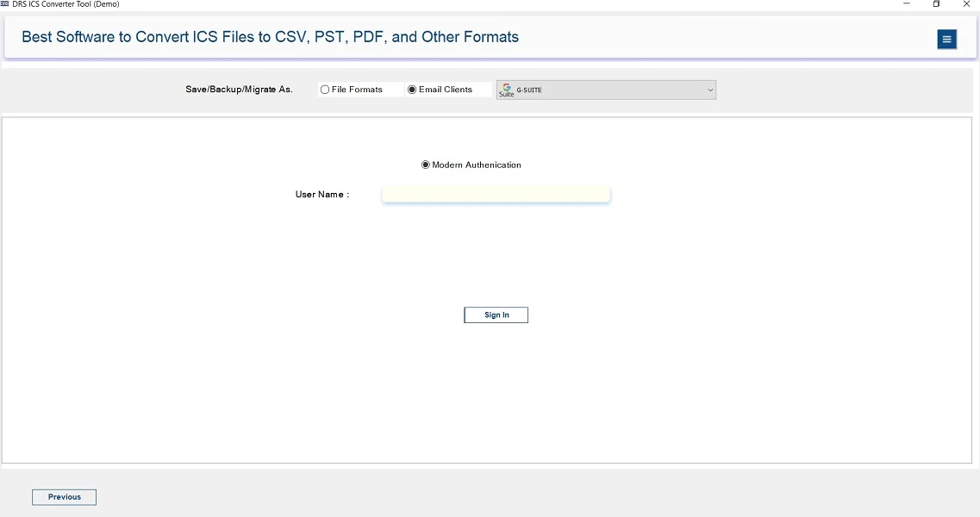Enable Modern Authentication radio button

pos(426,165)
